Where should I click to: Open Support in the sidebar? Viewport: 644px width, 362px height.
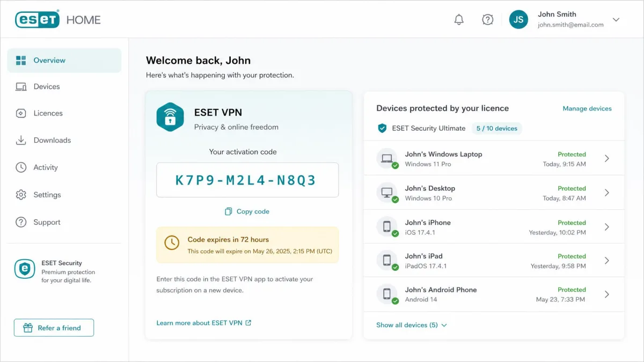(64, 223)
